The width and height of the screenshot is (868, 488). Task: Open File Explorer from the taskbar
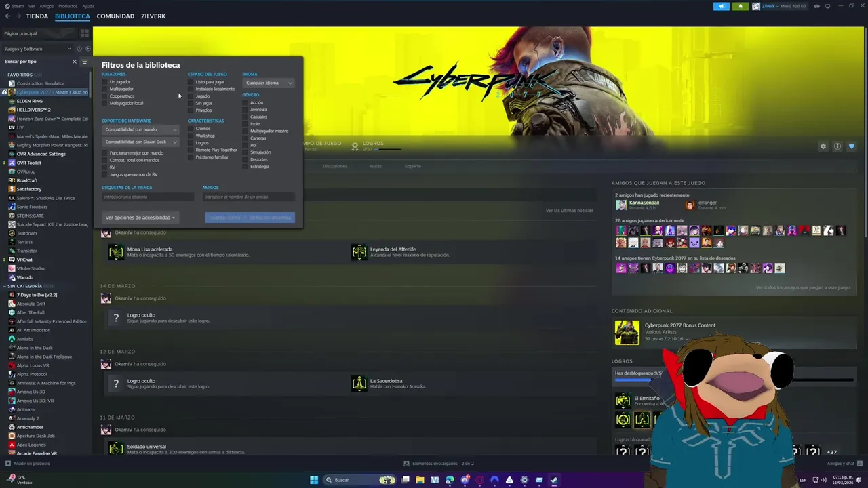[x=420, y=480]
